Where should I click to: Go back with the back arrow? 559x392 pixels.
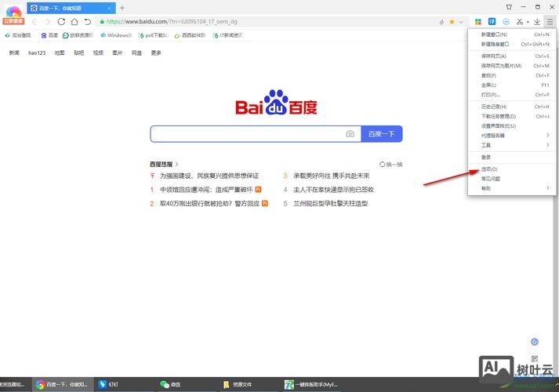pos(34,22)
